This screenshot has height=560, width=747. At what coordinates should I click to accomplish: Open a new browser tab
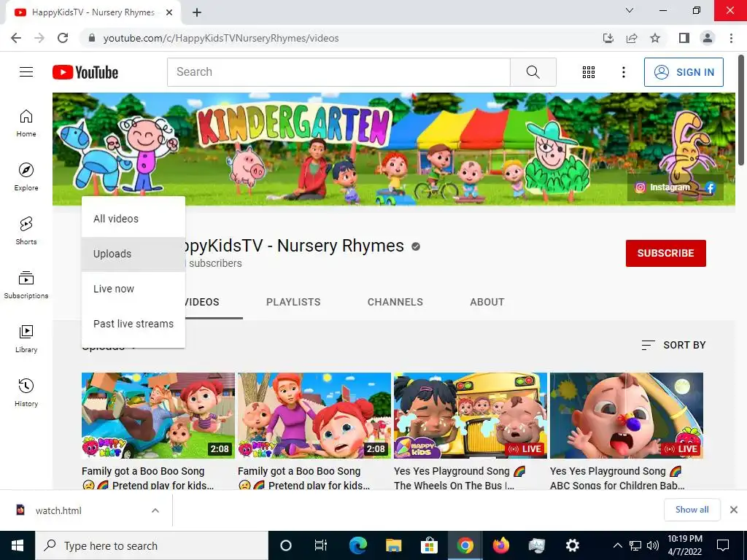197,12
